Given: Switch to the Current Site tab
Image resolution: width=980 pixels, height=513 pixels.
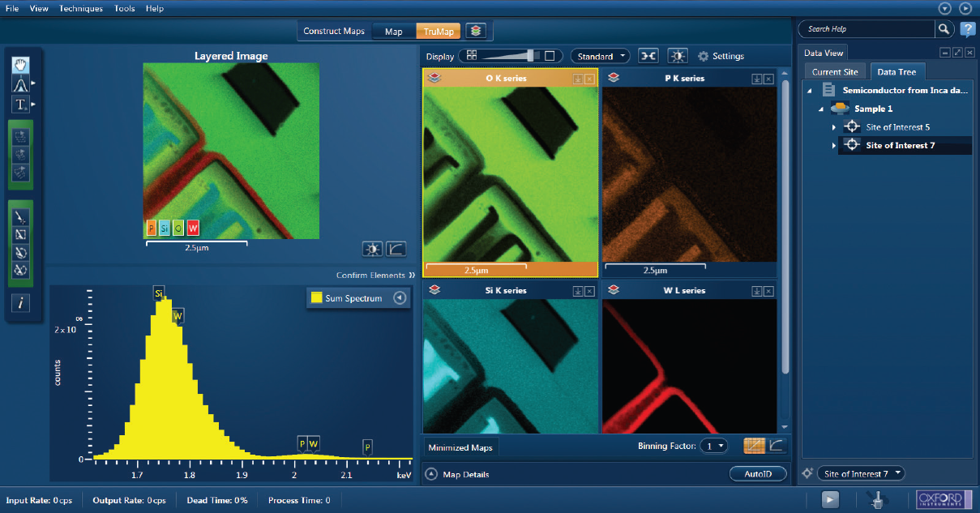Looking at the screenshot, I should coord(834,72).
